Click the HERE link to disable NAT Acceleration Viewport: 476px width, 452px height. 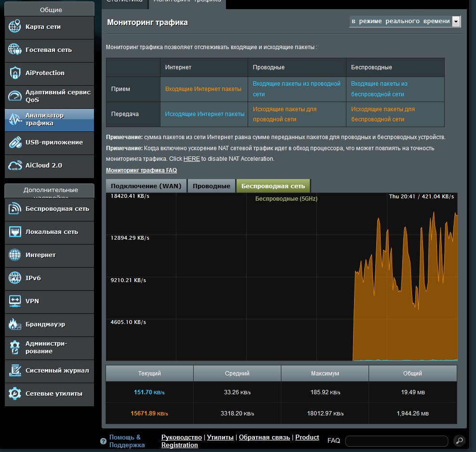click(191, 159)
